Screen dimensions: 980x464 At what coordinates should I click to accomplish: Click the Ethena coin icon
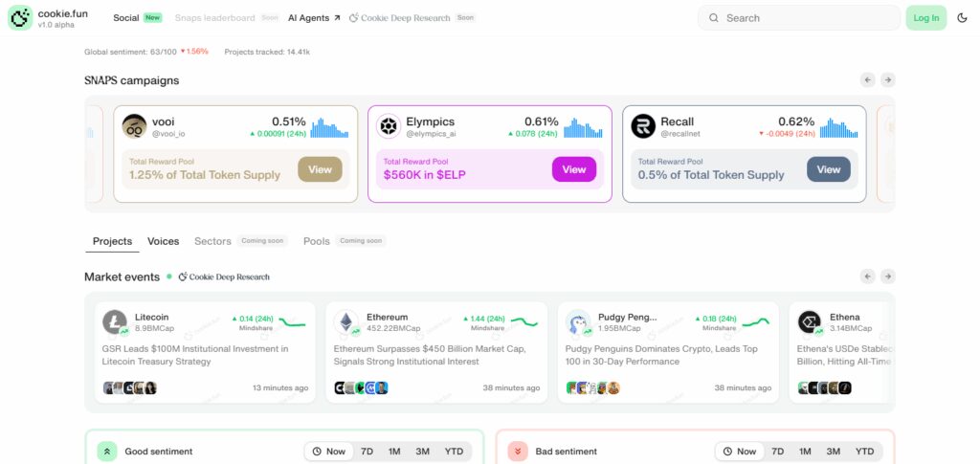point(810,322)
